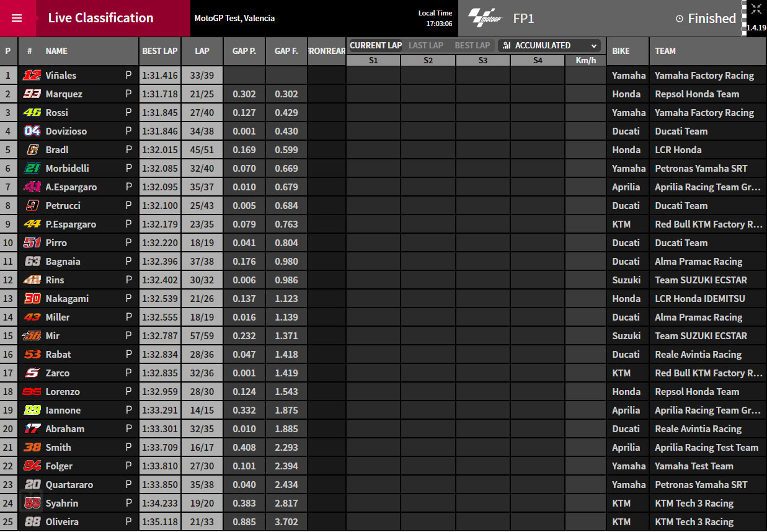Click rider number 5 badge for Zarco

pyautogui.click(x=32, y=373)
